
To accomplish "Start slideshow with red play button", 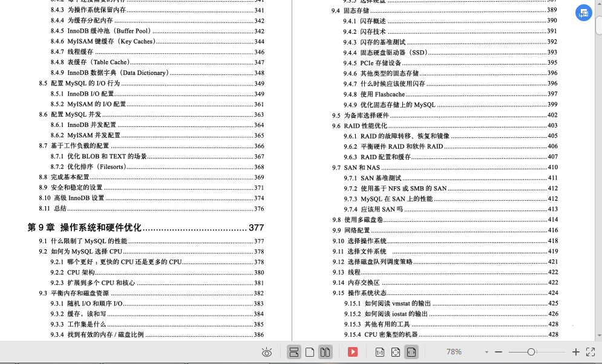I will (x=353, y=352).
